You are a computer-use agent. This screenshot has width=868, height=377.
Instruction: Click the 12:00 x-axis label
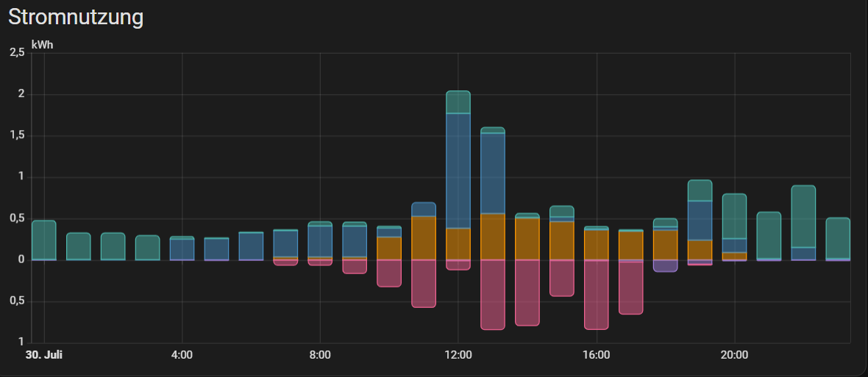coord(458,354)
